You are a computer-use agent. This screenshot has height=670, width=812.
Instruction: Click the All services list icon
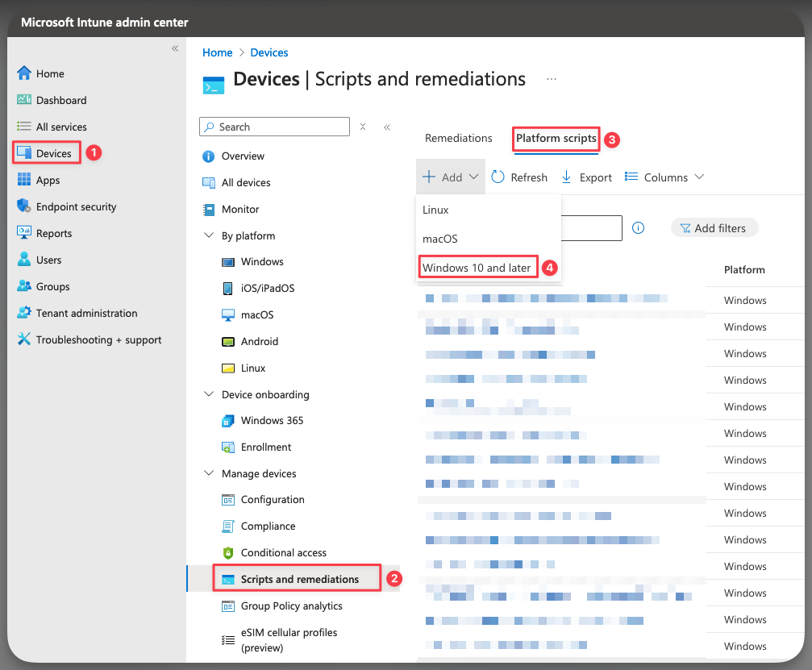point(24,127)
